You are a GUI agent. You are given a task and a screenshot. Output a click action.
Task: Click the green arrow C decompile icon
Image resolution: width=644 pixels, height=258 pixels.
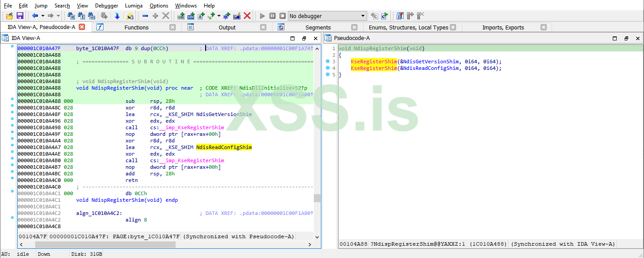pyautogui.click(x=385, y=16)
